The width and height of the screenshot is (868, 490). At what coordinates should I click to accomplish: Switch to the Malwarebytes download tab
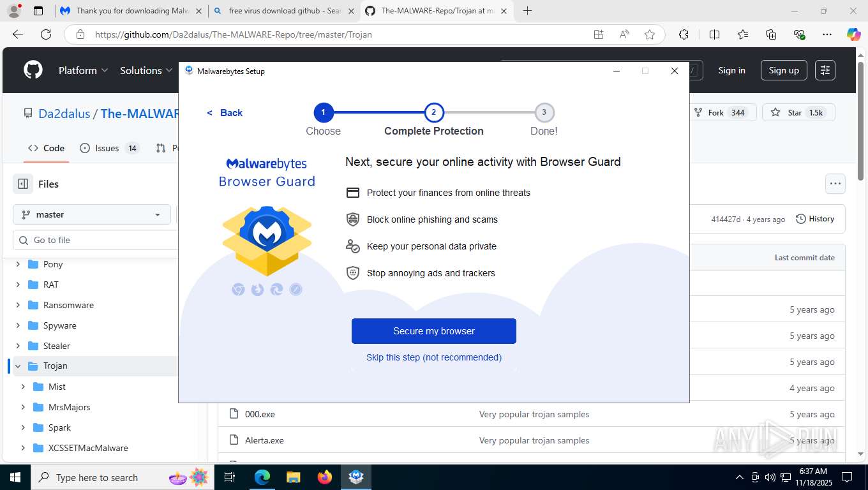(131, 11)
